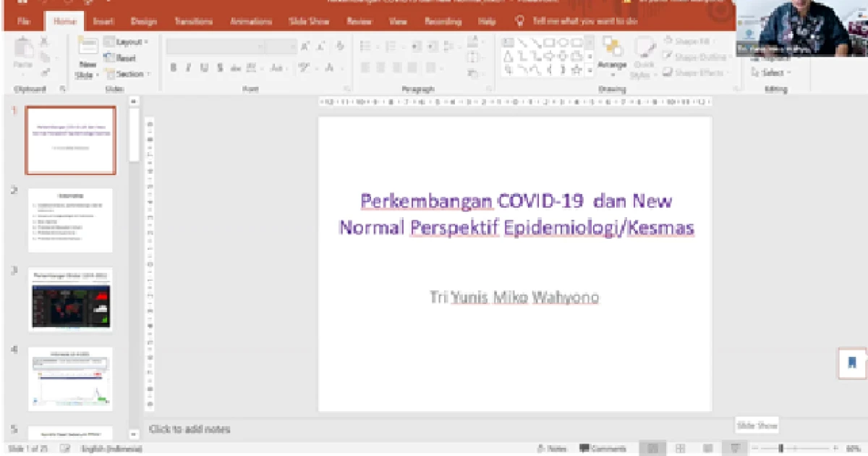This screenshot has height=456, width=868.
Task: Switch to the Design tab
Action: pyautogui.click(x=144, y=22)
